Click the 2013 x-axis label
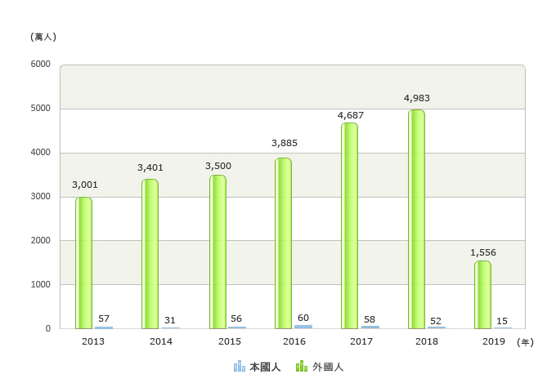Screen dimensions: 556x392 pyautogui.click(x=93, y=341)
